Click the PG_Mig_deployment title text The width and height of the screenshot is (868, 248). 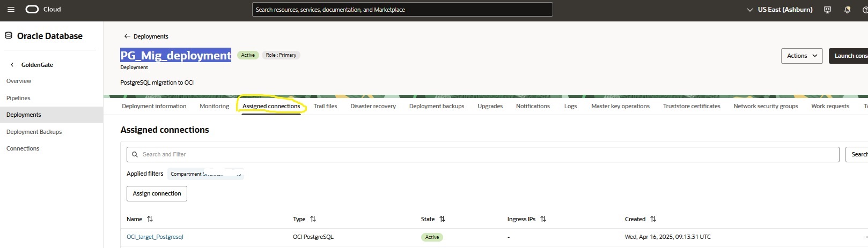[x=176, y=55]
